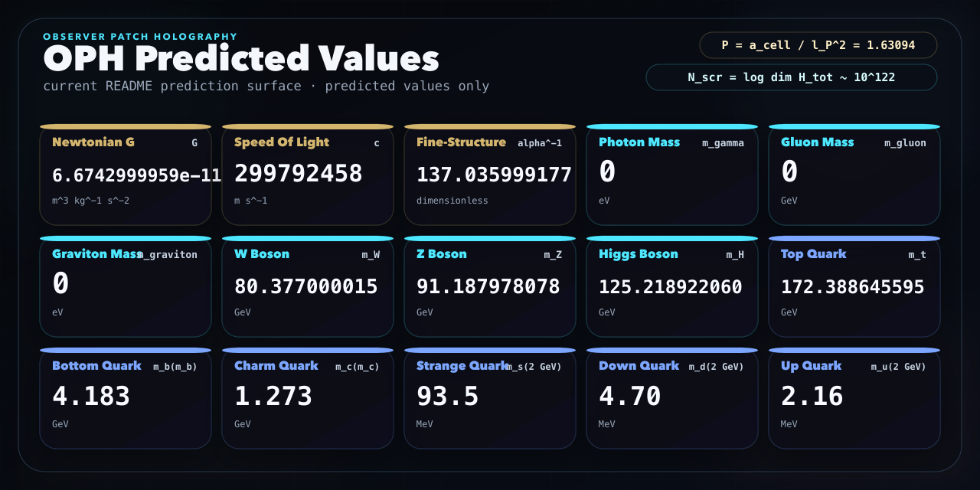Select the Gluon Mass card
This screenshot has width=980, height=490.
click(x=854, y=175)
